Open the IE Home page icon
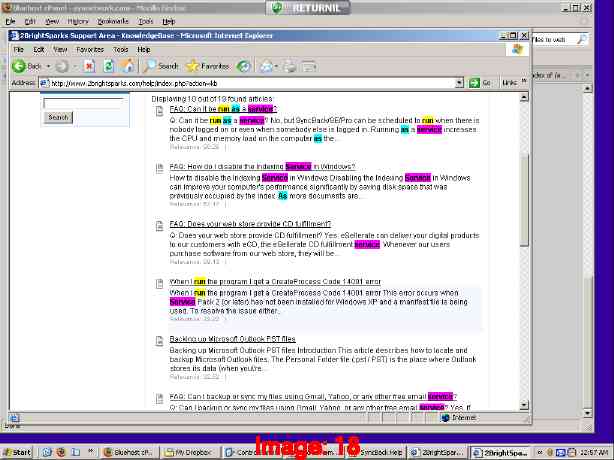Screen dimensions: 614x460 (x=127, y=66)
